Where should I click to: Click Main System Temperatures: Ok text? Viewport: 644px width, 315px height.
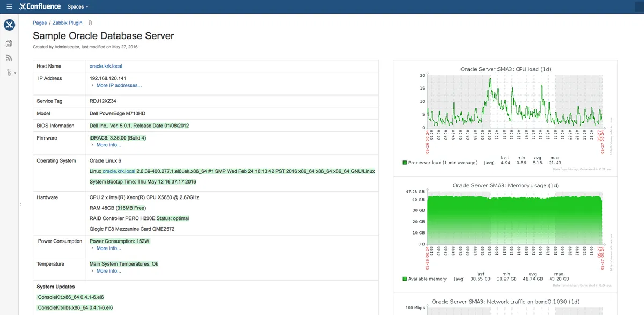pyautogui.click(x=124, y=264)
